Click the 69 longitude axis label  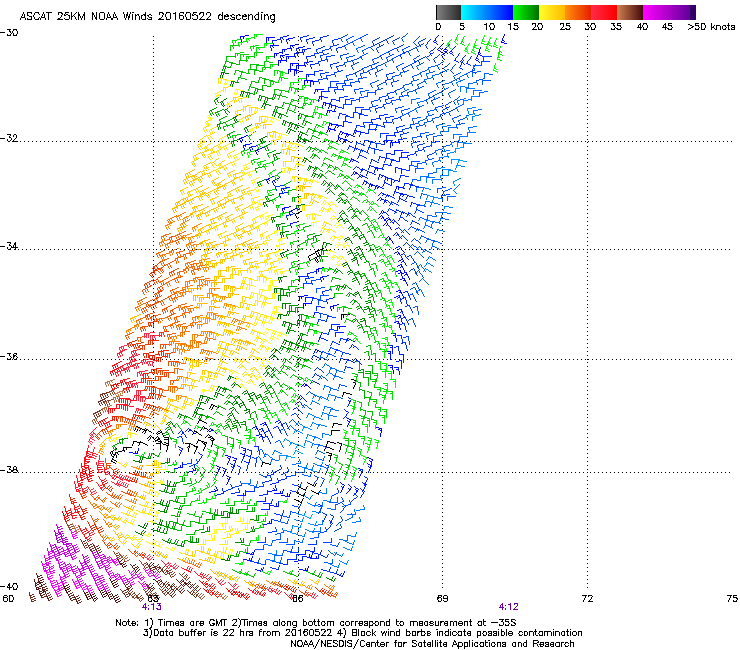[x=442, y=599]
